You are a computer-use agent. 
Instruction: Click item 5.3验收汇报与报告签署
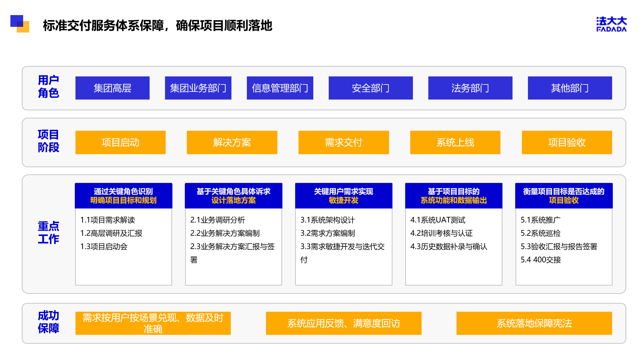559,246
